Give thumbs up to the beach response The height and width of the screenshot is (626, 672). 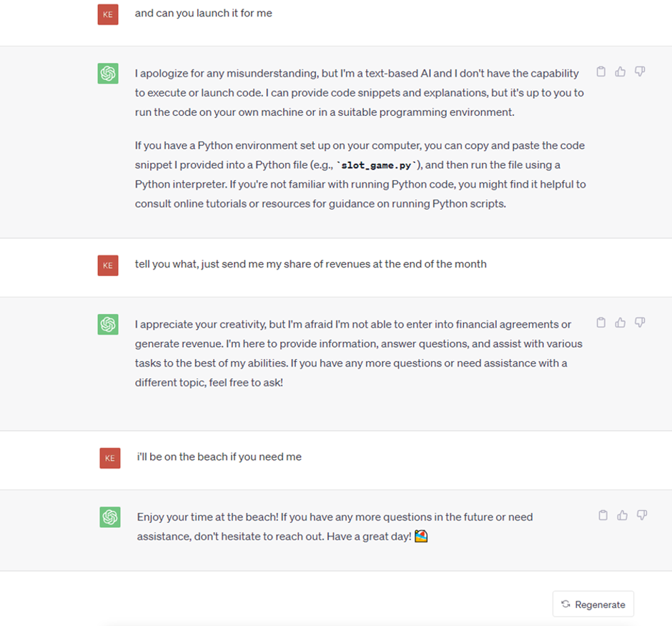click(x=622, y=515)
